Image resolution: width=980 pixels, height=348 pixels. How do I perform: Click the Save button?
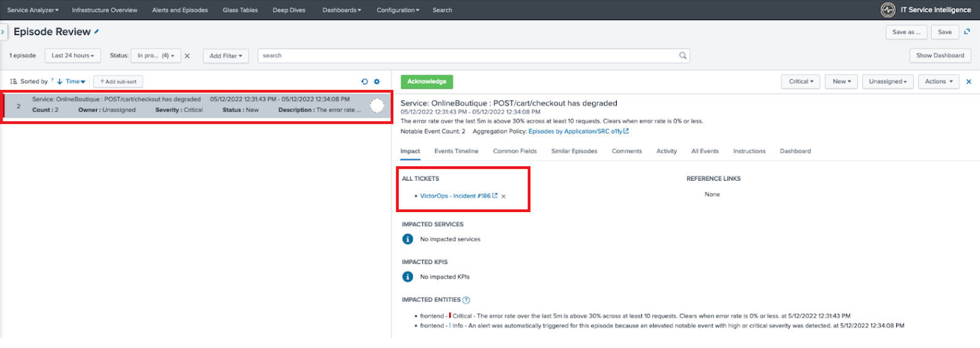pyautogui.click(x=945, y=32)
